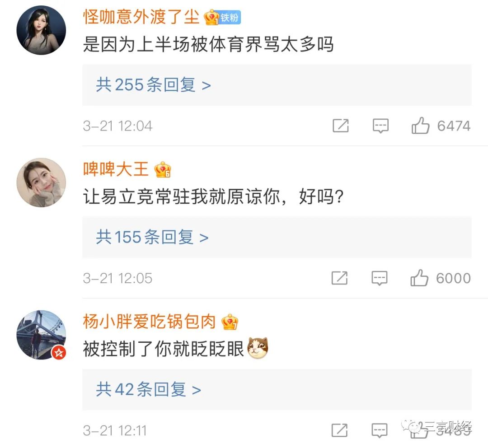
Task: View avatar of 怪咖意外渡了尘
Action: 41,30
